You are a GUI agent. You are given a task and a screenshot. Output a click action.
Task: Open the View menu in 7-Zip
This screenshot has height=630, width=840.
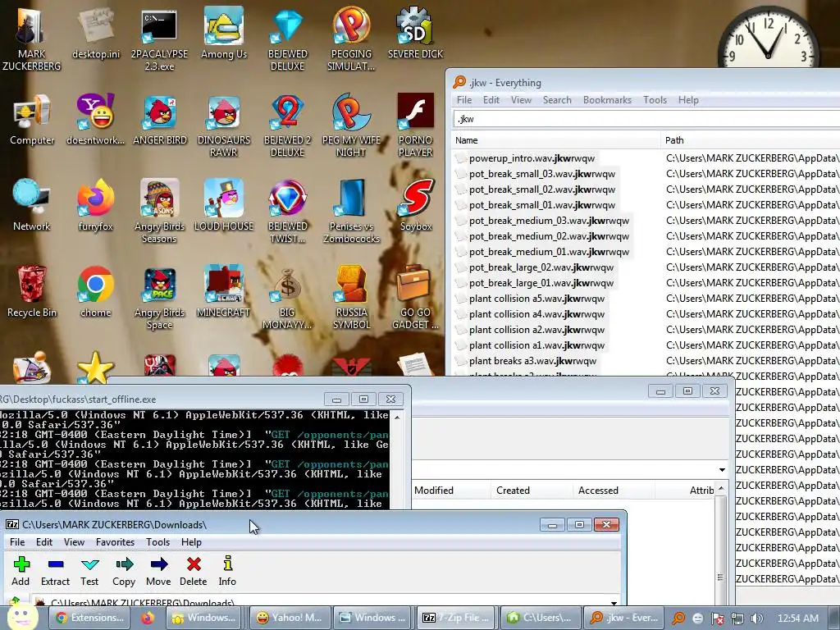(75, 542)
